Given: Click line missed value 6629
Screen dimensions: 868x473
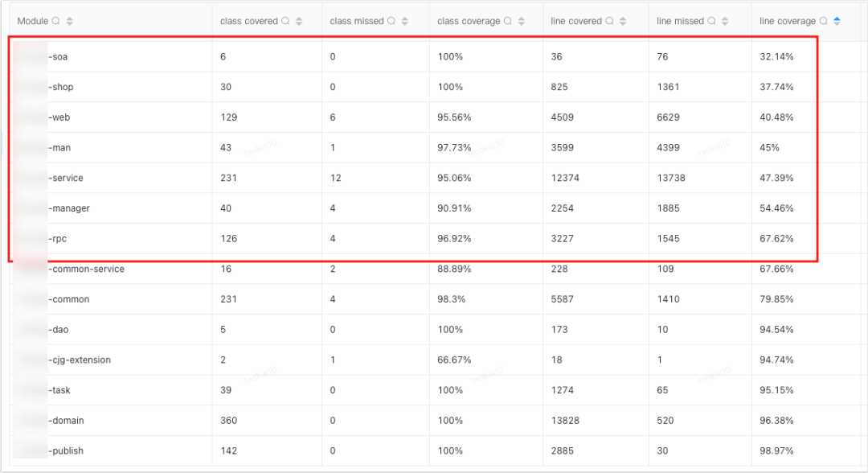Looking at the screenshot, I should [x=668, y=117].
